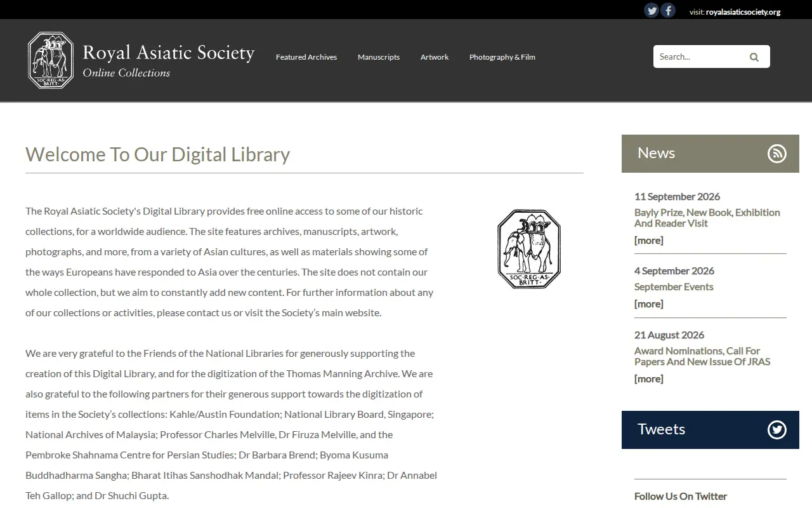Click the 4 September 2026 date
This screenshot has height=508, width=812.
pyautogui.click(x=674, y=271)
